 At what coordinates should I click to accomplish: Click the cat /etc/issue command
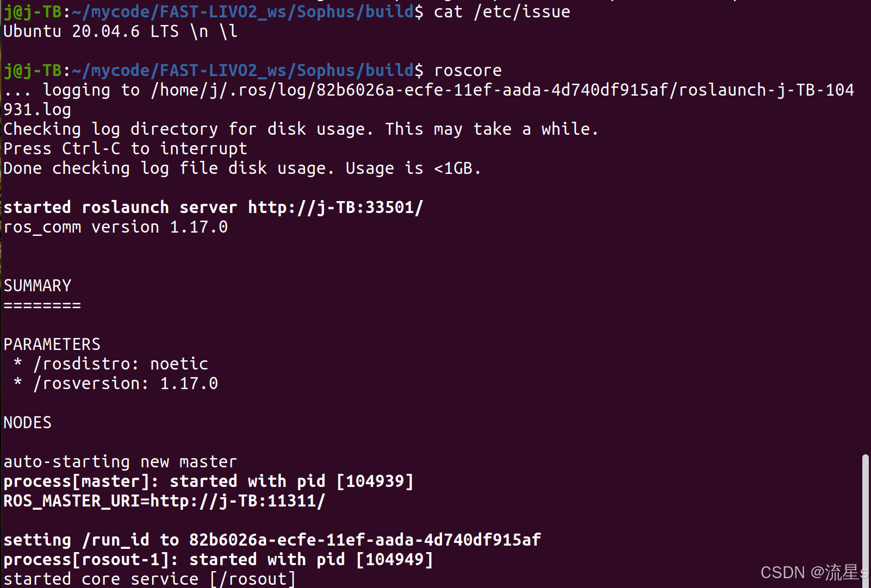[x=502, y=12]
